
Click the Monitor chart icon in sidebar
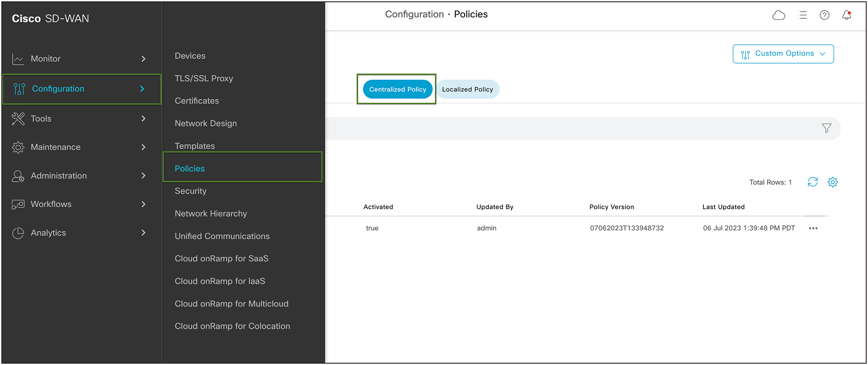(18, 59)
